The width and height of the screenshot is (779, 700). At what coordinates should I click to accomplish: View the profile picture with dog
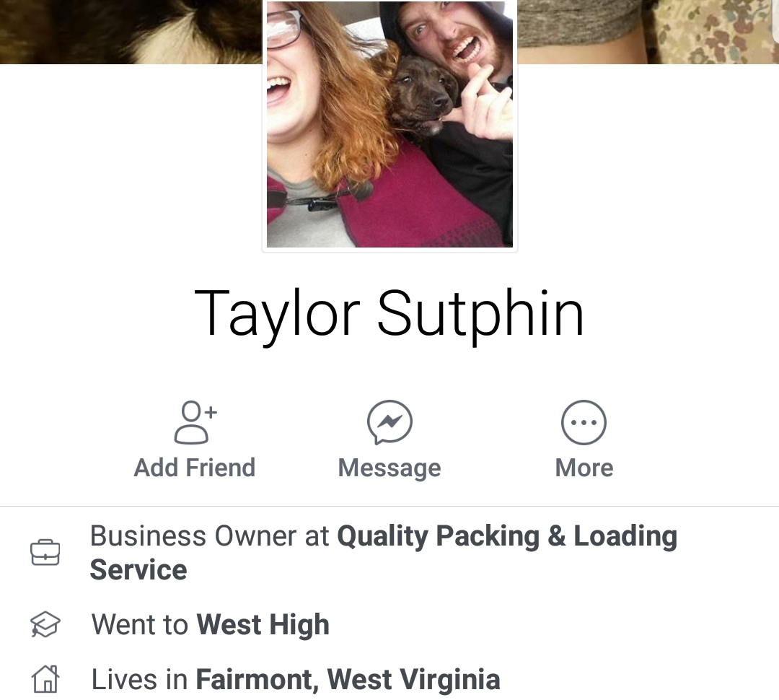(x=389, y=124)
